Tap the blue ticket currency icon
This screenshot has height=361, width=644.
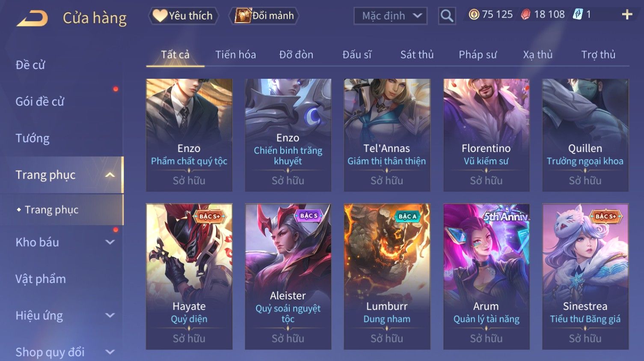pos(578,15)
